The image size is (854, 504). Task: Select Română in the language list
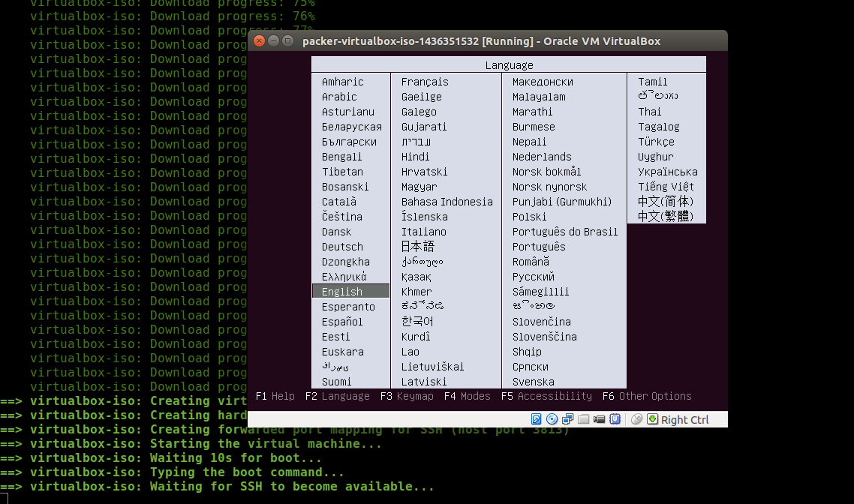click(x=531, y=262)
